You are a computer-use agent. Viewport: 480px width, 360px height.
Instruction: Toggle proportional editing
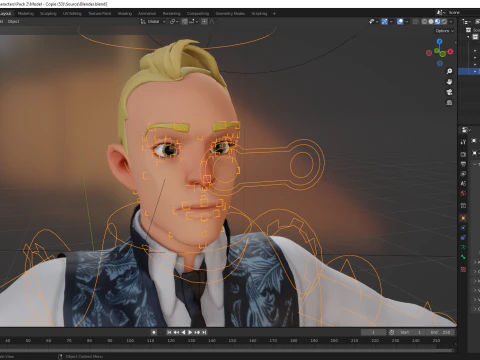pyautogui.click(x=204, y=21)
